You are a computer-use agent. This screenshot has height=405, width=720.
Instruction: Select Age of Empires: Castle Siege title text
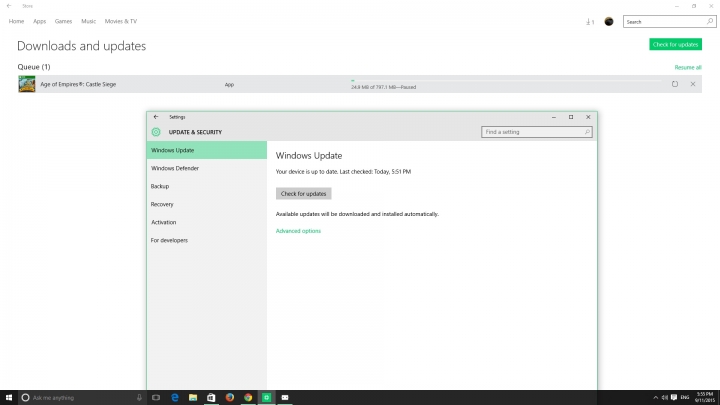78,84
